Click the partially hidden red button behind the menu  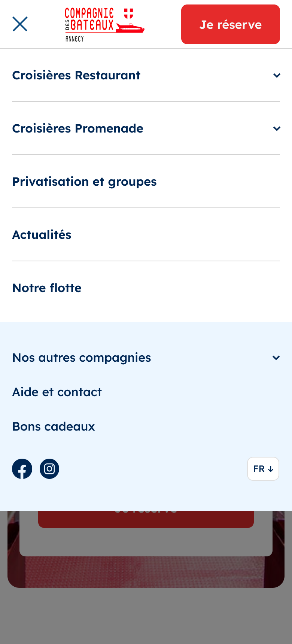tap(146, 520)
